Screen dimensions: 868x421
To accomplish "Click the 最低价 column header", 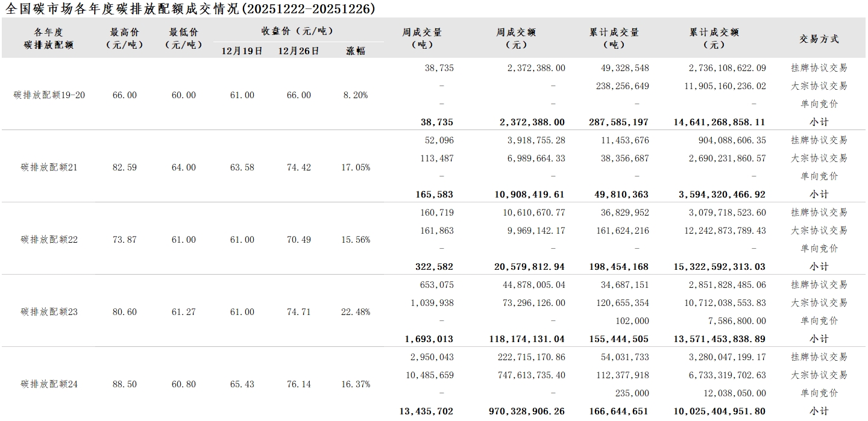I will point(184,38).
